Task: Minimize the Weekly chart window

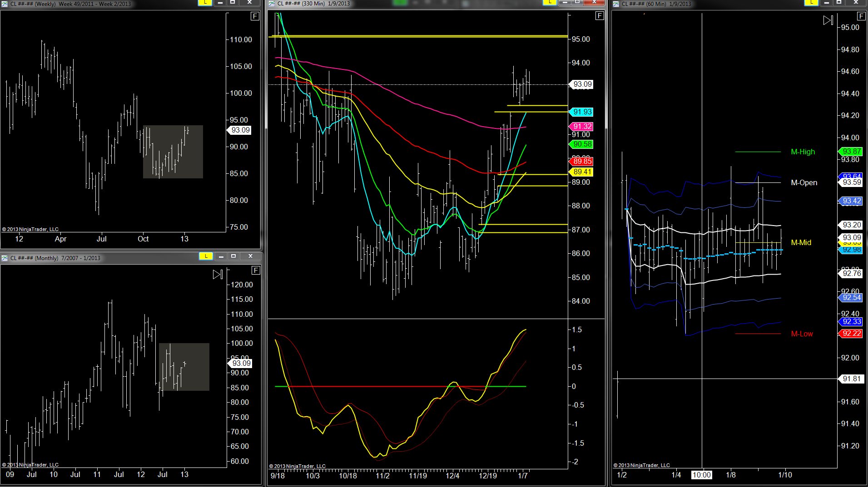Action: tap(220, 2)
